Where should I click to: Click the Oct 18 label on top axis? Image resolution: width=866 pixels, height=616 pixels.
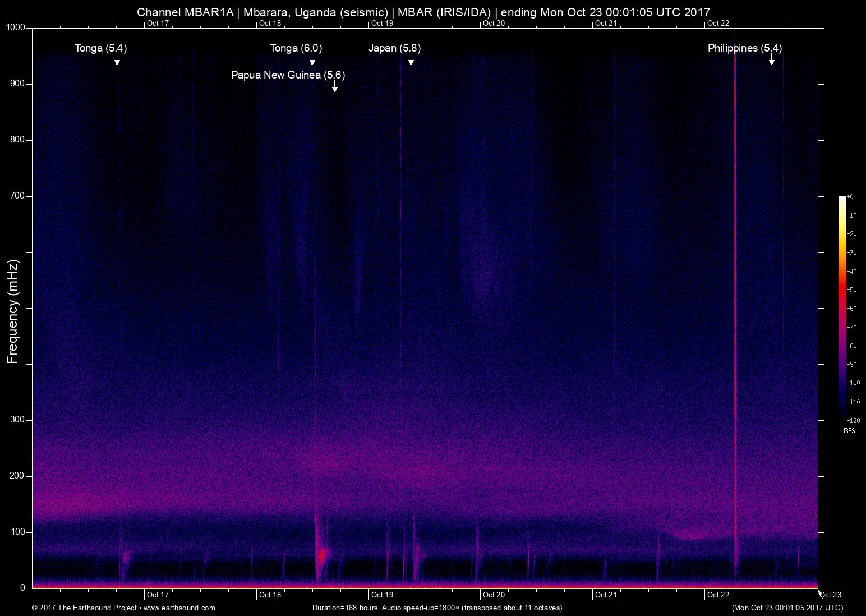click(270, 23)
